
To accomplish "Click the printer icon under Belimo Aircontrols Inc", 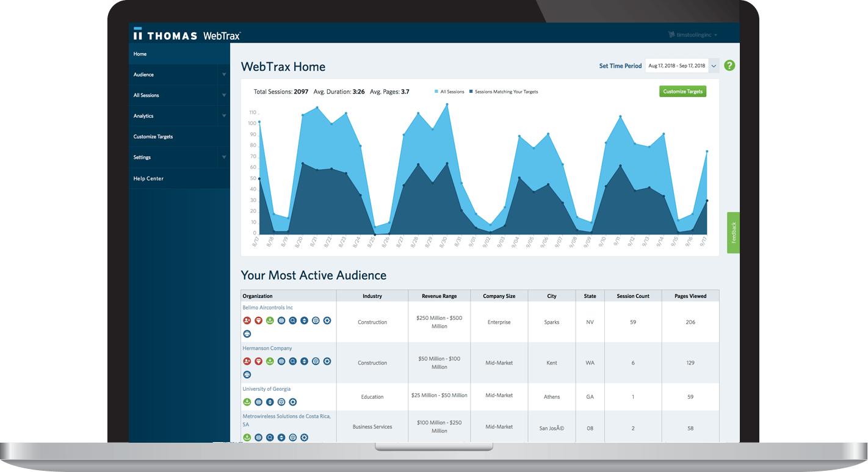I will 247,334.
